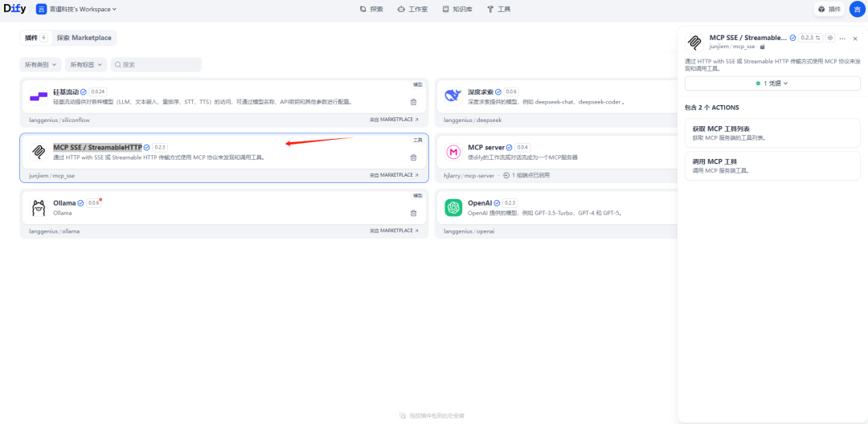The width and height of the screenshot is (868, 424).
Task: Open the user avatar in top right
Action: tap(857, 9)
